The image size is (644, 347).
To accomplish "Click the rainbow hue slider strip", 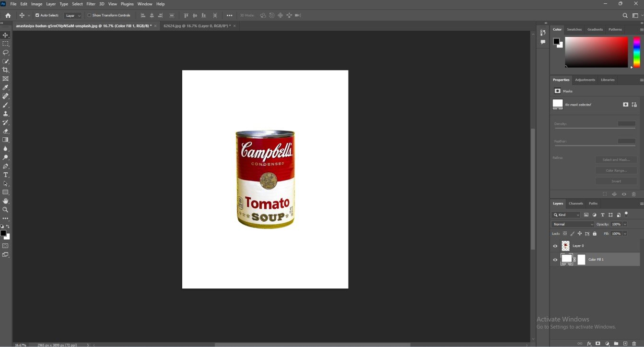I will point(637,52).
